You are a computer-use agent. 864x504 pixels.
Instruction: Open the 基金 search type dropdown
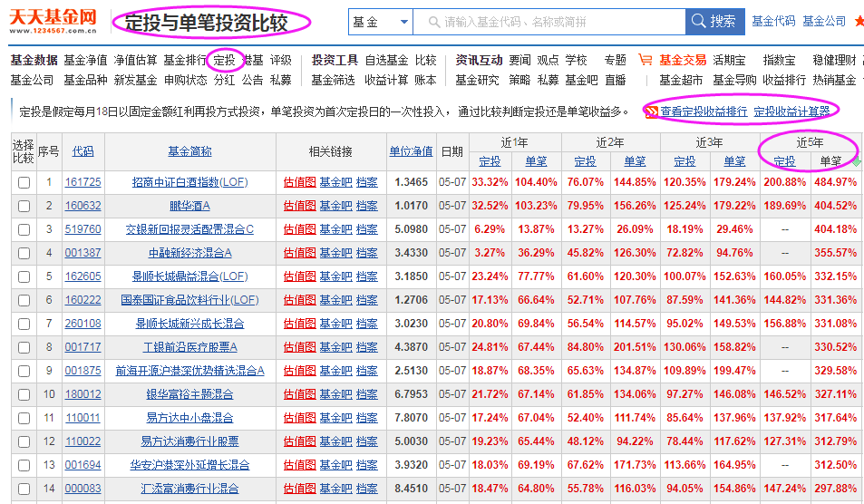(381, 22)
